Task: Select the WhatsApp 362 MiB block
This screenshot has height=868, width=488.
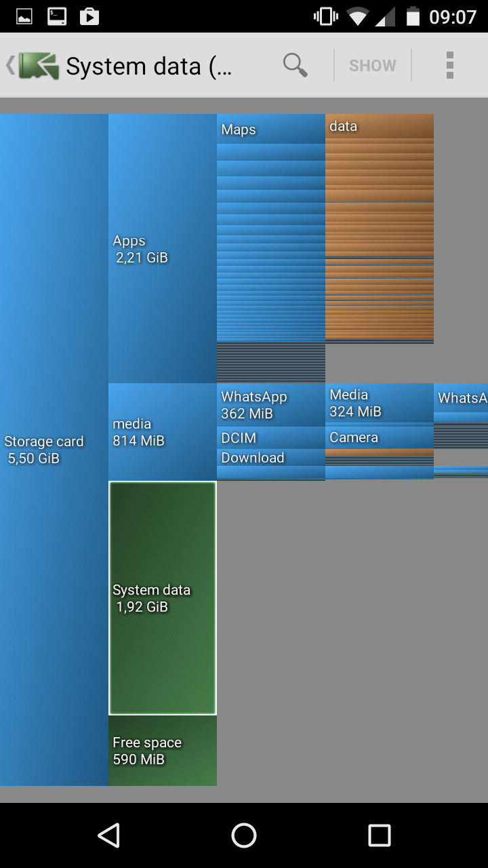Action: (271, 405)
